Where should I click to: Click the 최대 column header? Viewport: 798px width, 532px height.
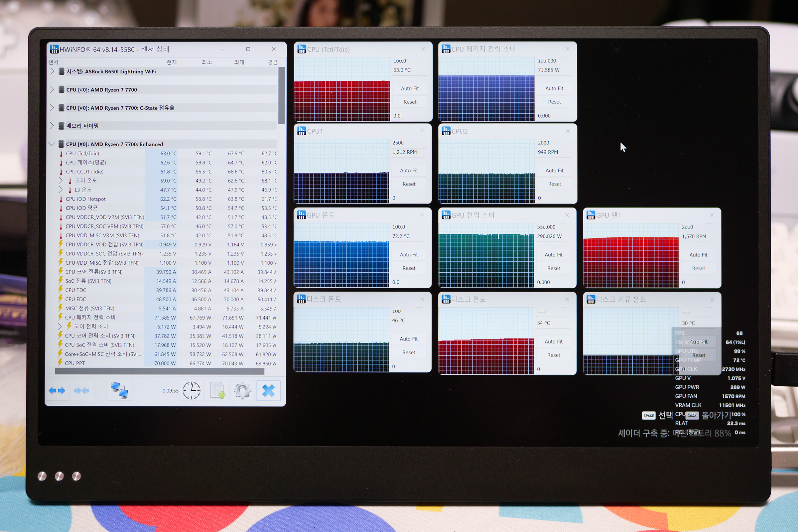pos(239,62)
